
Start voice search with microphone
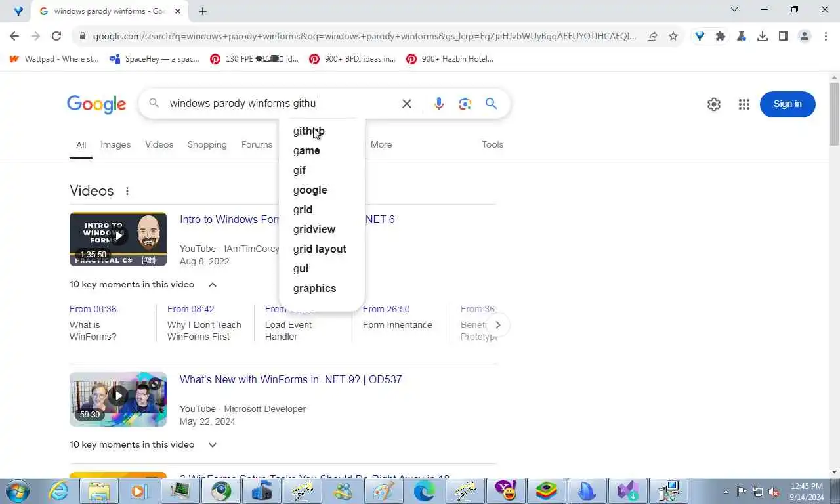[x=439, y=104]
